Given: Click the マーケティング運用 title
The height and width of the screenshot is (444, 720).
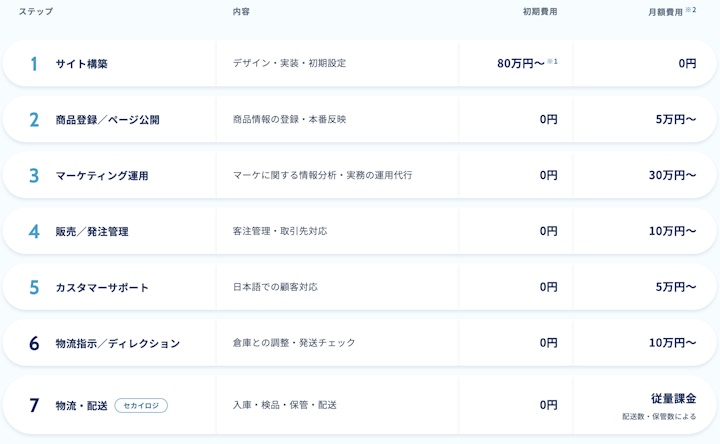Looking at the screenshot, I should (102, 176).
